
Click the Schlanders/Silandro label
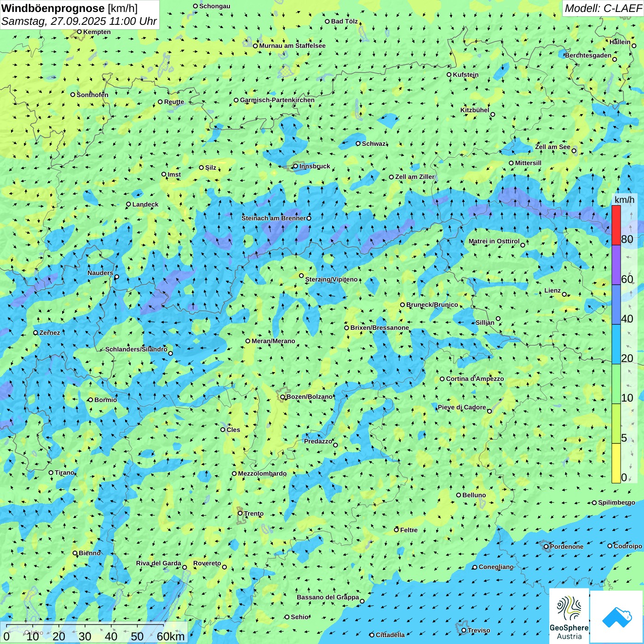136,349
